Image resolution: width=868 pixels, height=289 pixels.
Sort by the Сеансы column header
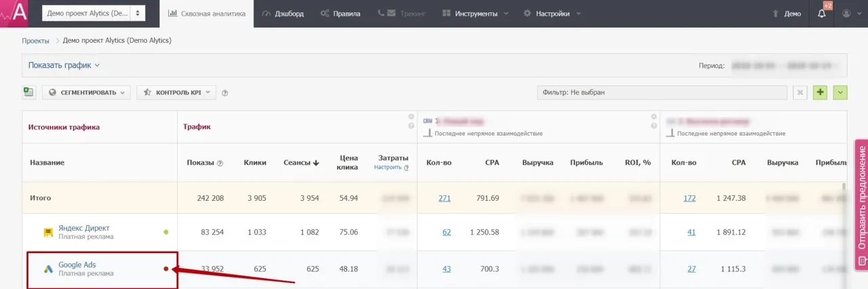[x=301, y=163]
